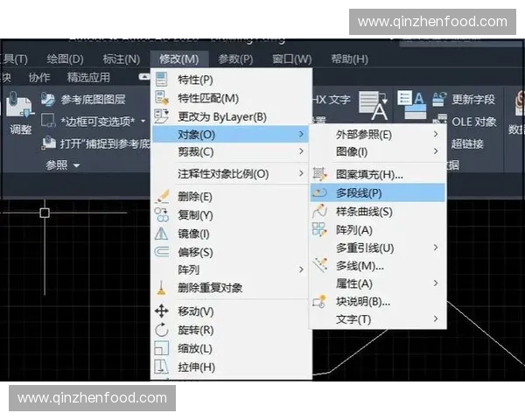Open the Help (帮助) menu
525x420 pixels.
pyautogui.click(x=349, y=59)
